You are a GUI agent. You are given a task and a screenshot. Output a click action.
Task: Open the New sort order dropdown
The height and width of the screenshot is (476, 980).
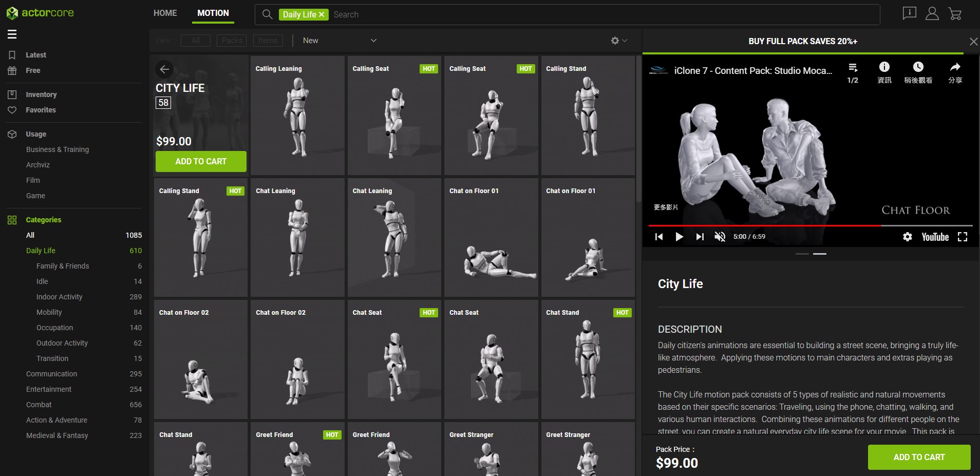tap(339, 41)
